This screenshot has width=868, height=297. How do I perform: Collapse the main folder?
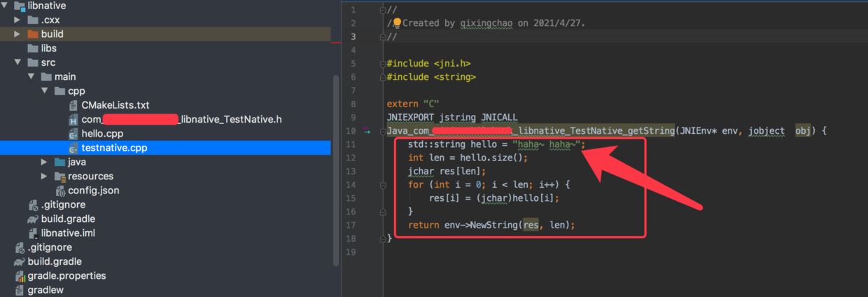pos(31,76)
